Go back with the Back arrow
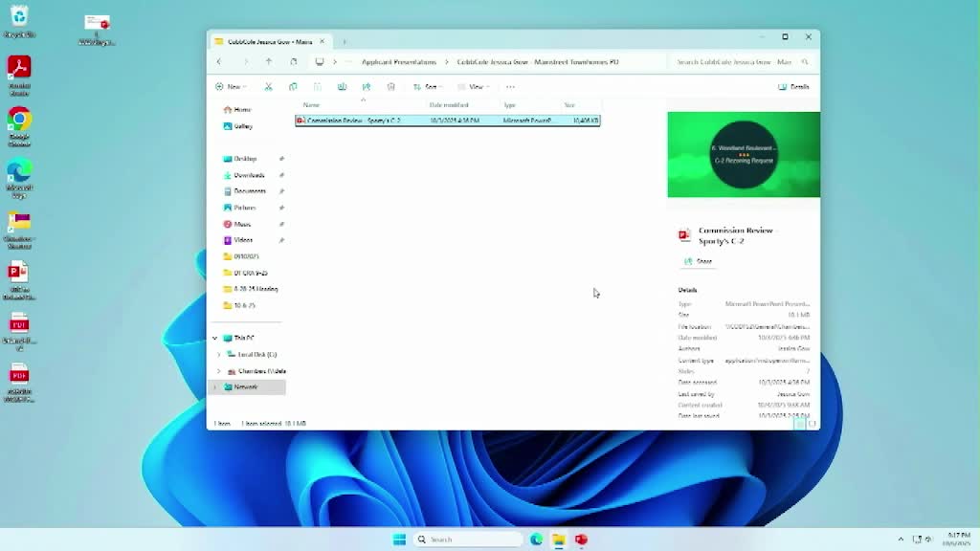 pyautogui.click(x=219, y=62)
